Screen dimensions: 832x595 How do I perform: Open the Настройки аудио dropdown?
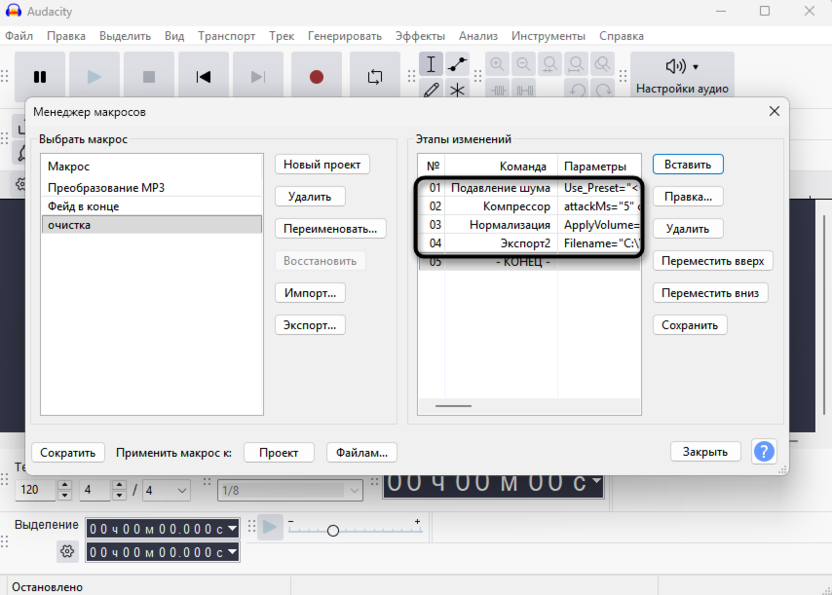(682, 75)
